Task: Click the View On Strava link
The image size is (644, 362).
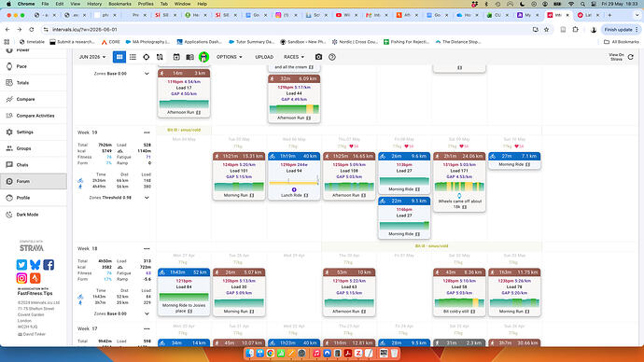Action: pos(616,57)
